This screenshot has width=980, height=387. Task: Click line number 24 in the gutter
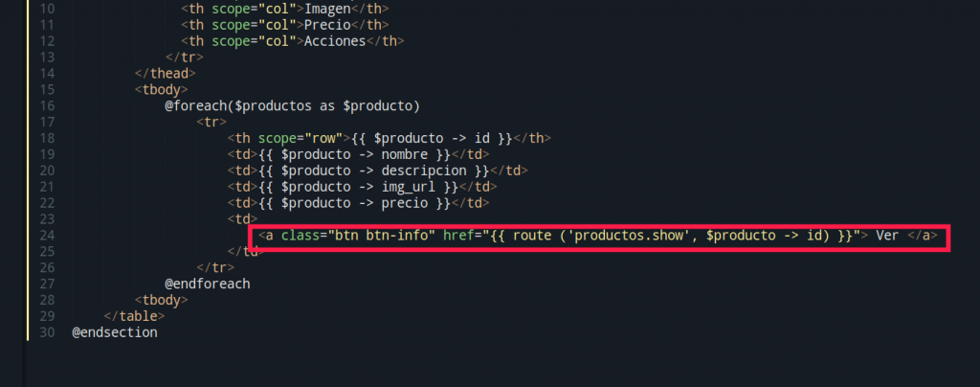coord(45,235)
